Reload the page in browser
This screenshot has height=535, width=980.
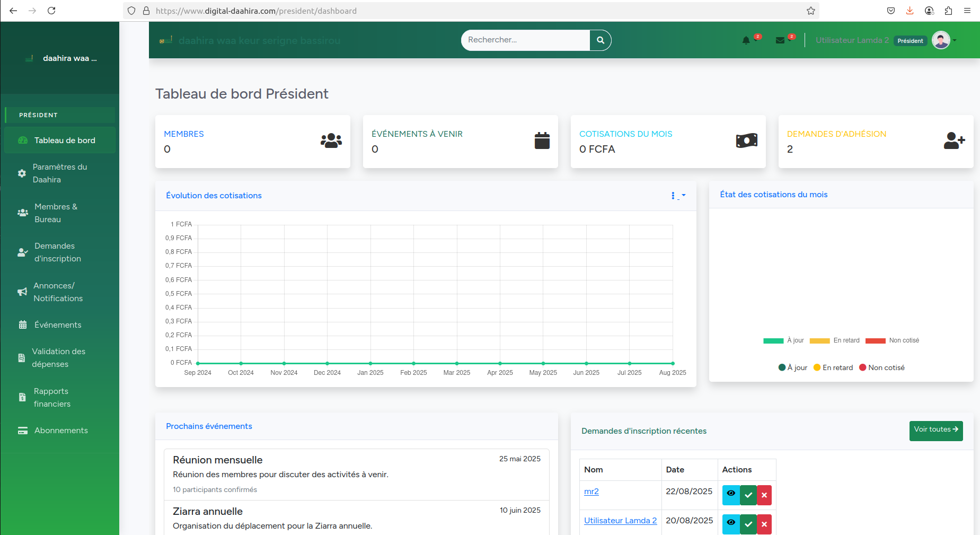point(51,11)
